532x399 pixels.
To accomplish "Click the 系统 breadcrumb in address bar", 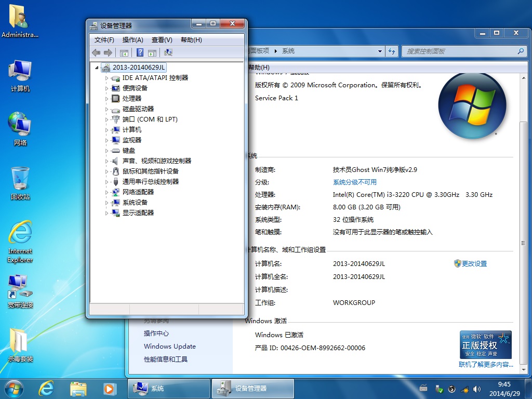I will [288, 51].
